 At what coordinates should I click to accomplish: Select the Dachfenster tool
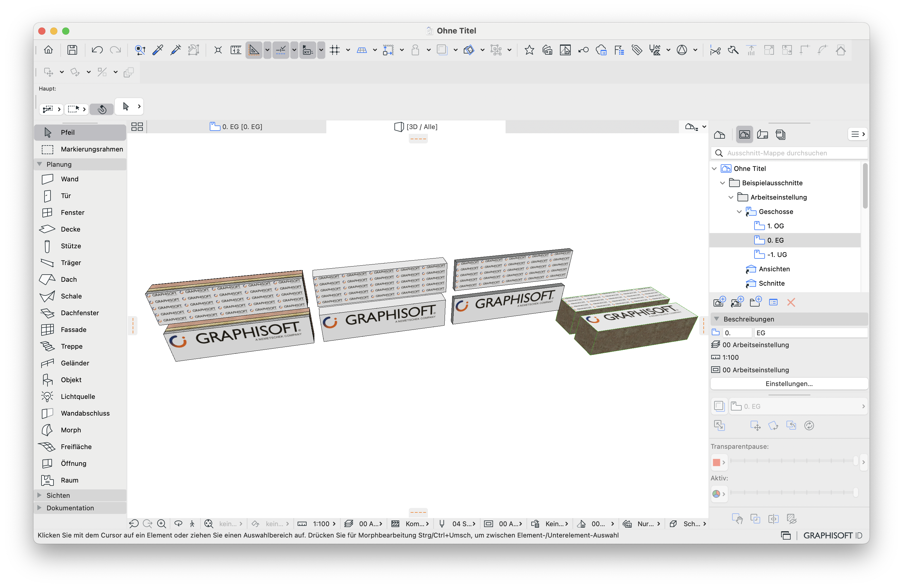click(x=80, y=313)
